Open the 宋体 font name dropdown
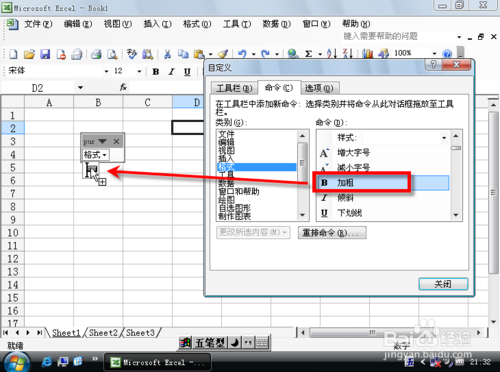This screenshot has width=500, height=372. [106, 71]
